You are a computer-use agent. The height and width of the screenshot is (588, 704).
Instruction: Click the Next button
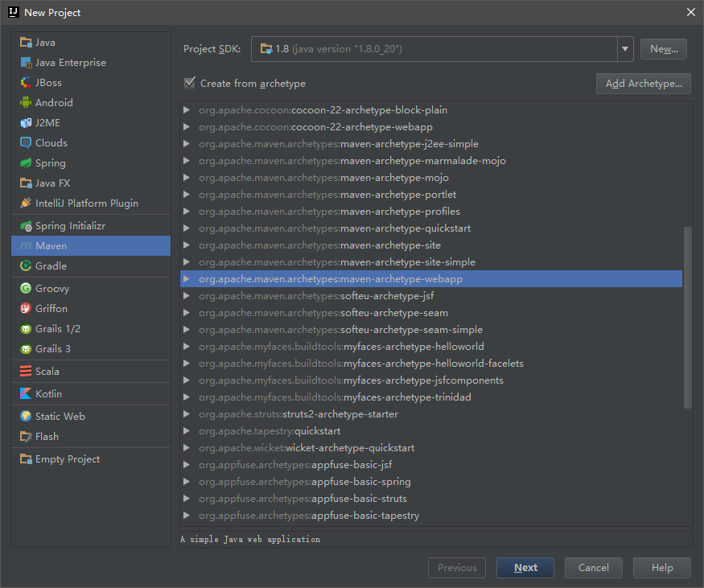(525, 568)
